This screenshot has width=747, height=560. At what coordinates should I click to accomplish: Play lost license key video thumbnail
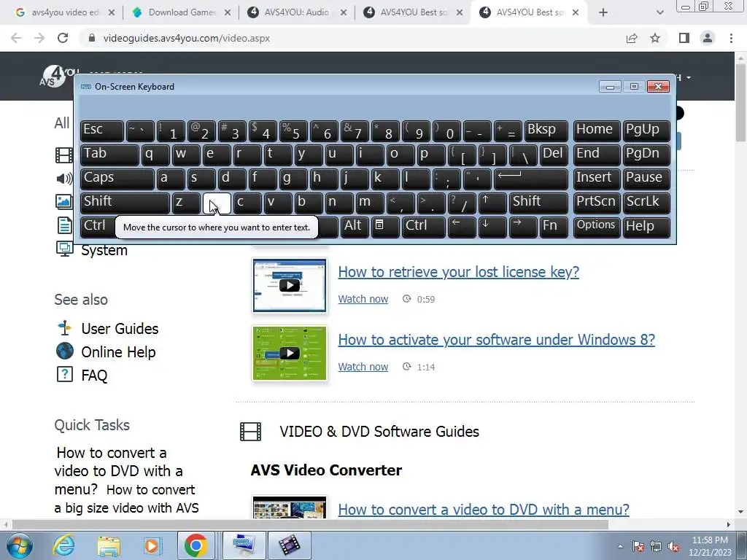(x=289, y=285)
